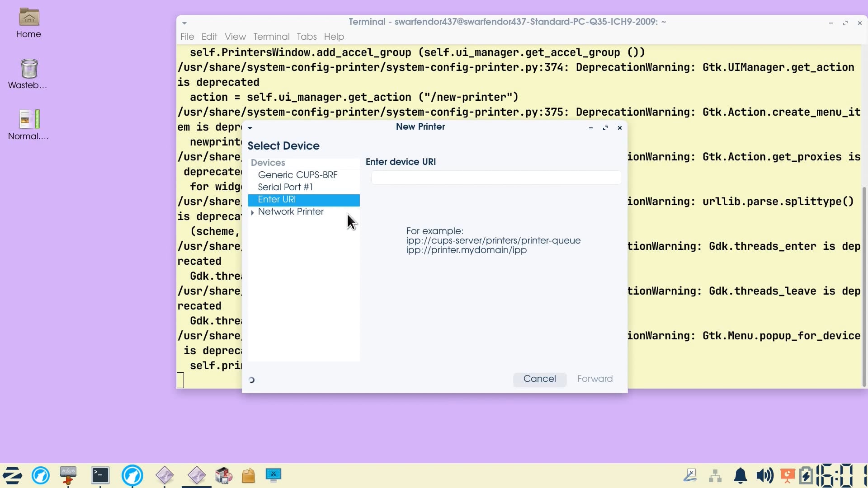Screen dimensions: 868x488
Task: Open the Terminal menu in menu bar
Action: pos(271,37)
